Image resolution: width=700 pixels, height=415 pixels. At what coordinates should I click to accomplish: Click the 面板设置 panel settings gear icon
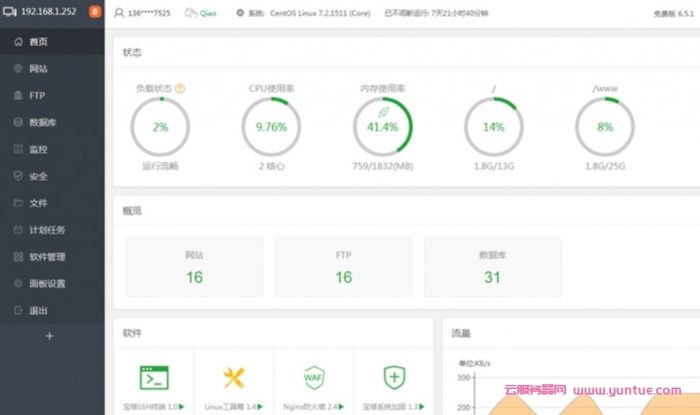click(18, 284)
